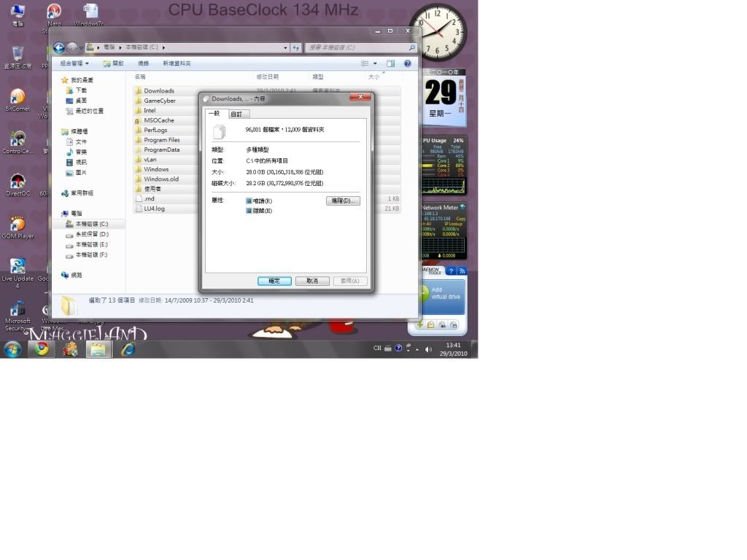The image size is (747, 560).
Task: Click the 確定 OK button
Action: pos(274,281)
